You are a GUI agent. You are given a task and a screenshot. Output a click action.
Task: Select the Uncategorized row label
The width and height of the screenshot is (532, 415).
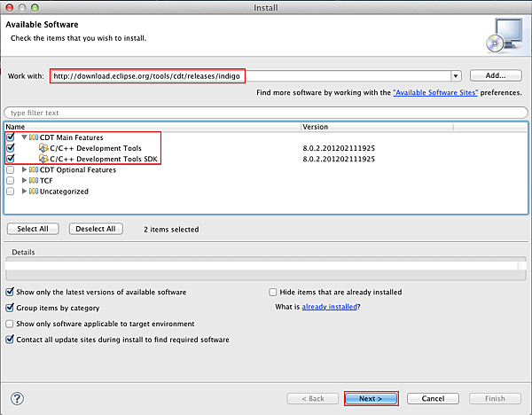[x=64, y=192]
